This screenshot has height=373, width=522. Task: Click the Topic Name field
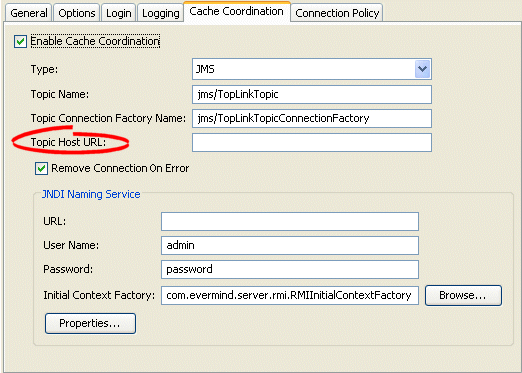pos(312,94)
